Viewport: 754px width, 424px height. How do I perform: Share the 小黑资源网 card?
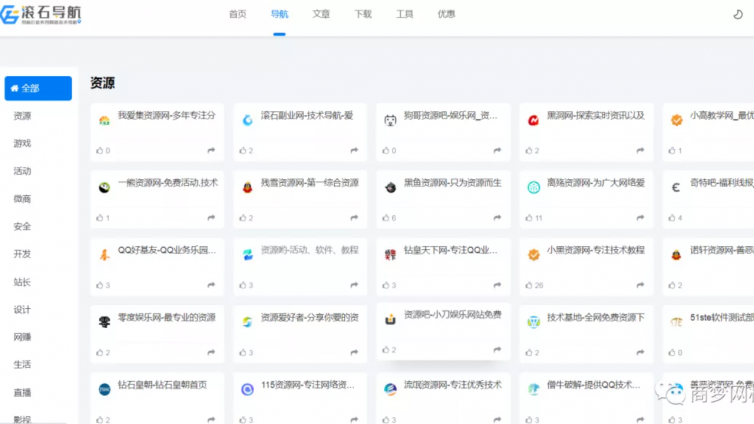tap(640, 285)
